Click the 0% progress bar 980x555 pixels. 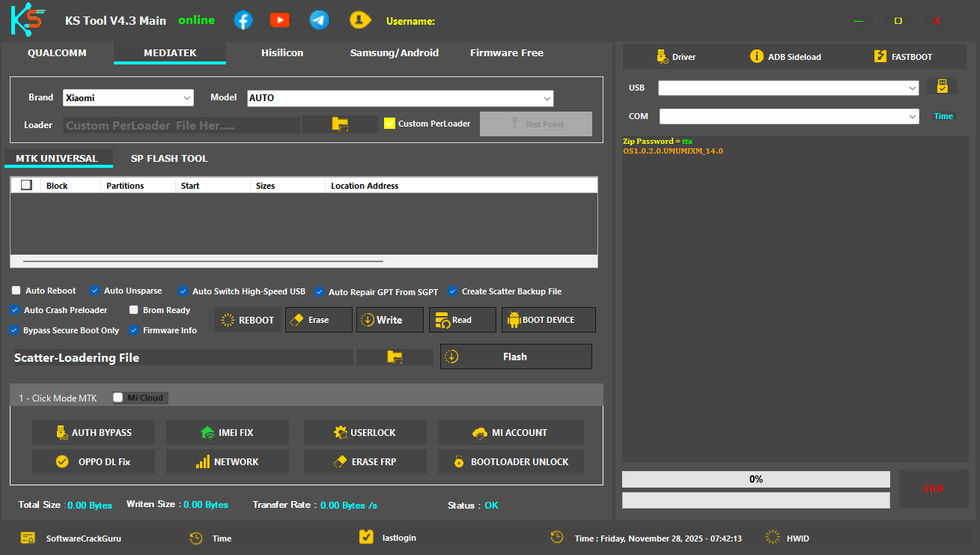[755, 479]
